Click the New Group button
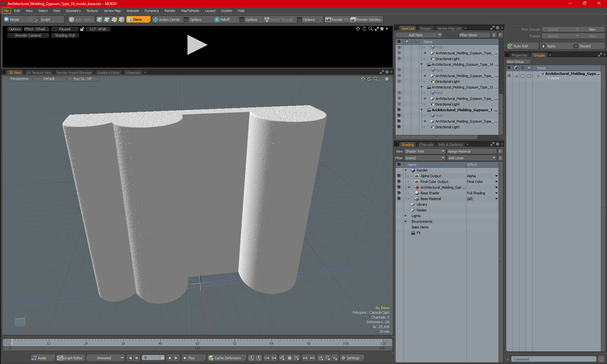Screen dimensions: 607x364 click(518, 62)
